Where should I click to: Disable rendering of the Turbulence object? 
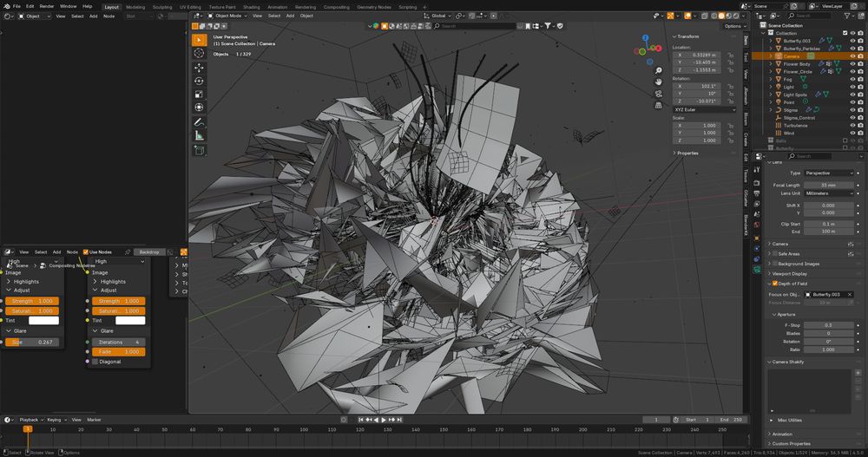pyautogui.click(x=860, y=126)
